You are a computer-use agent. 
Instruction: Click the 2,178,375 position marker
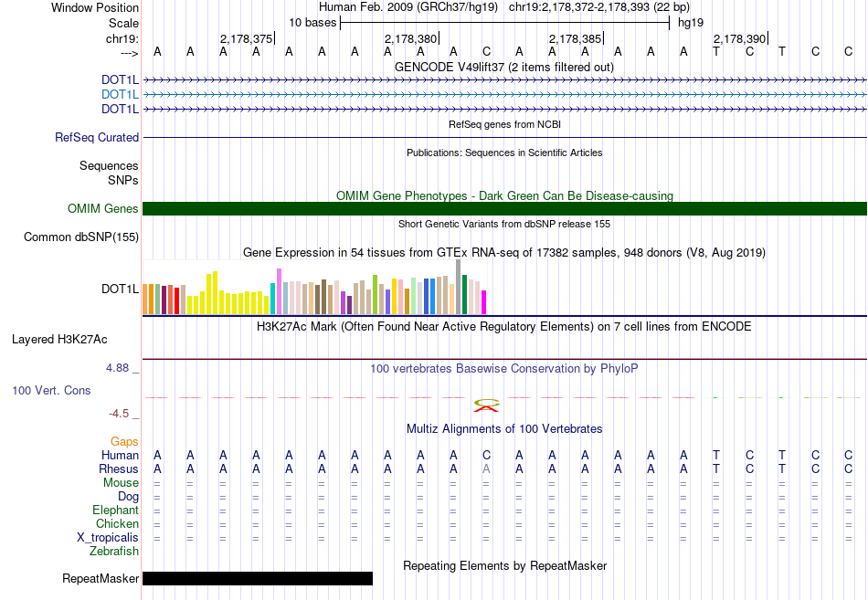[x=247, y=38]
